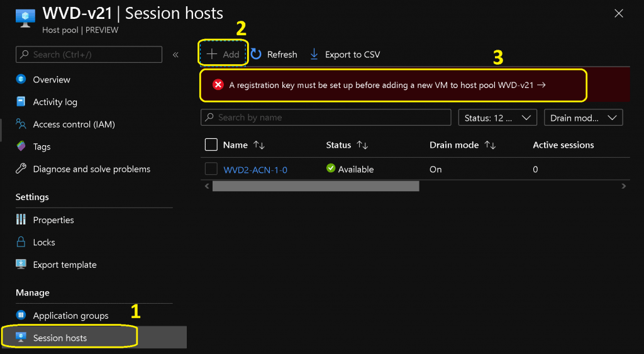Click the Properties bars icon
The height and width of the screenshot is (354, 644).
pyautogui.click(x=21, y=219)
